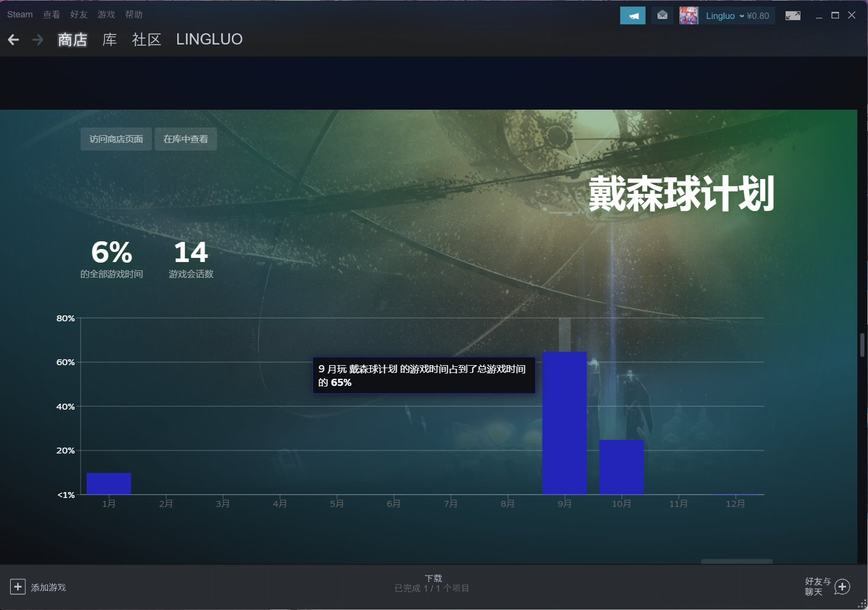868x610 pixels.
Task: Click the 添加游戏 label
Action: coord(49,587)
